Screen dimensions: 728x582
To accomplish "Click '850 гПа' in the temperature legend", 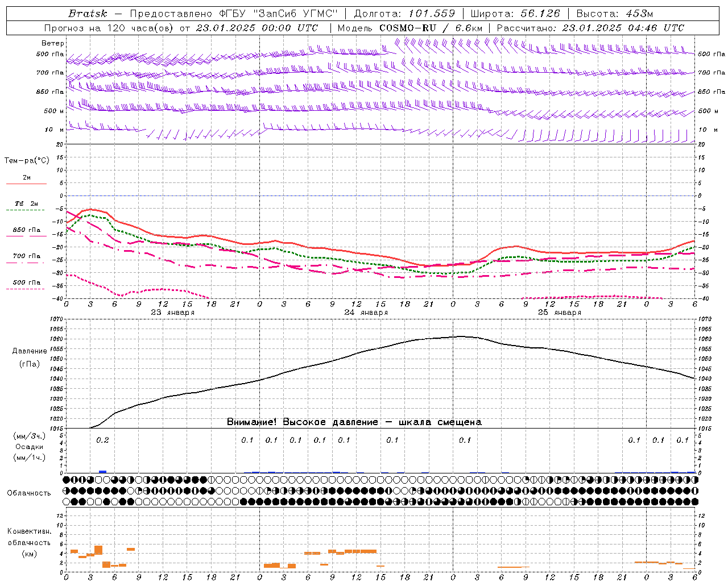I will (27, 230).
